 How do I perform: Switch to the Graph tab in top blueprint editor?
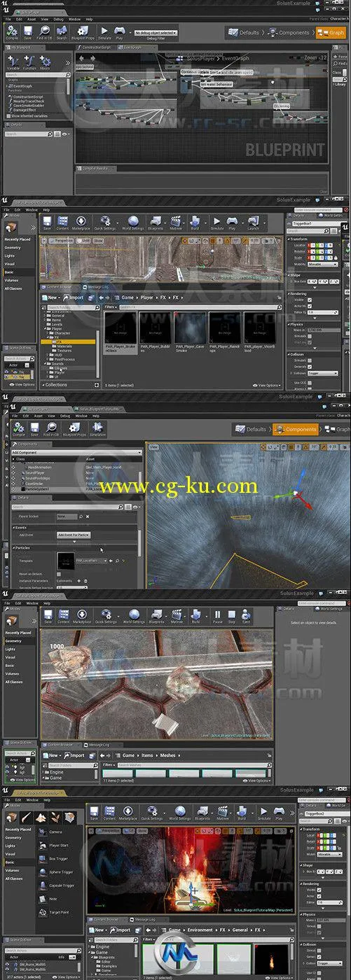332,32
